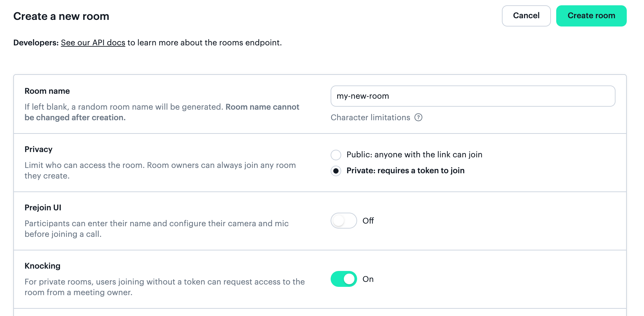
Task: Focus the Room name input field
Action: tap(473, 96)
